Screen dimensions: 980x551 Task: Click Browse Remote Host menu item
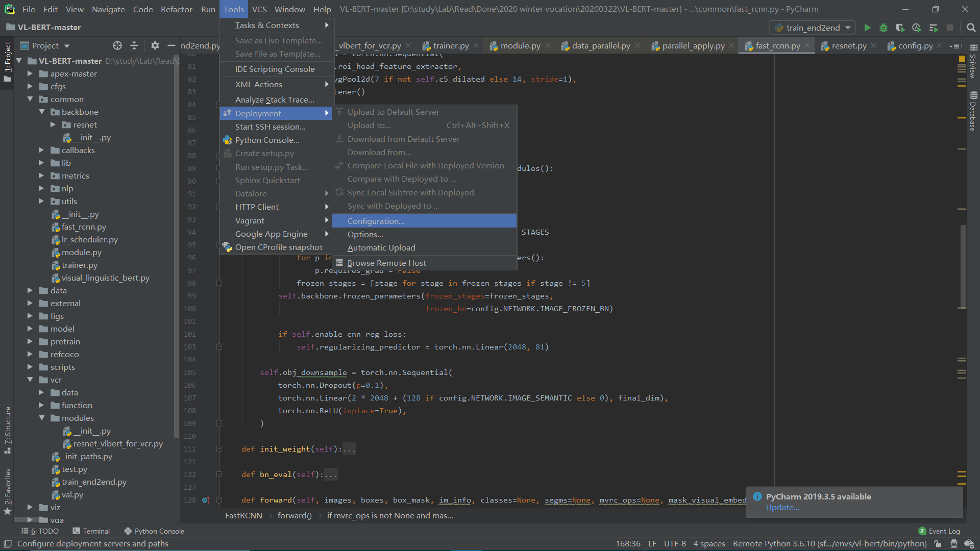coord(424,263)
